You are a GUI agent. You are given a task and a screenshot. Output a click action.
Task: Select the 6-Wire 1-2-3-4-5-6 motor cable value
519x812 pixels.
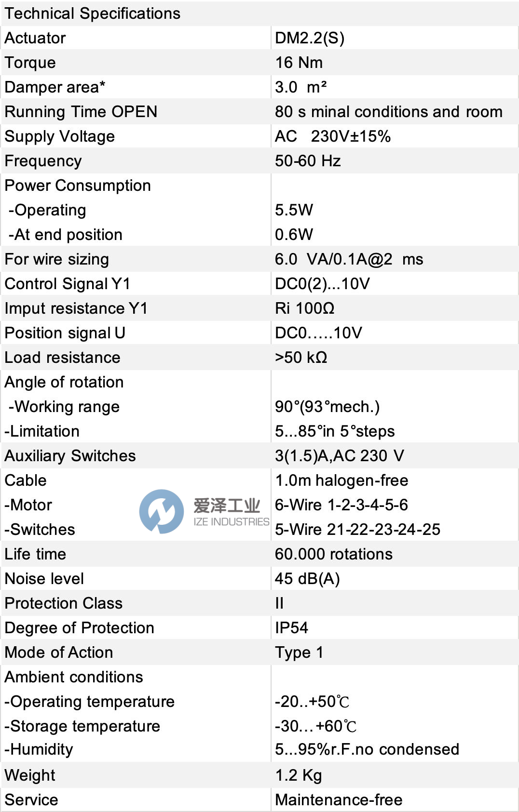[341, 505]
